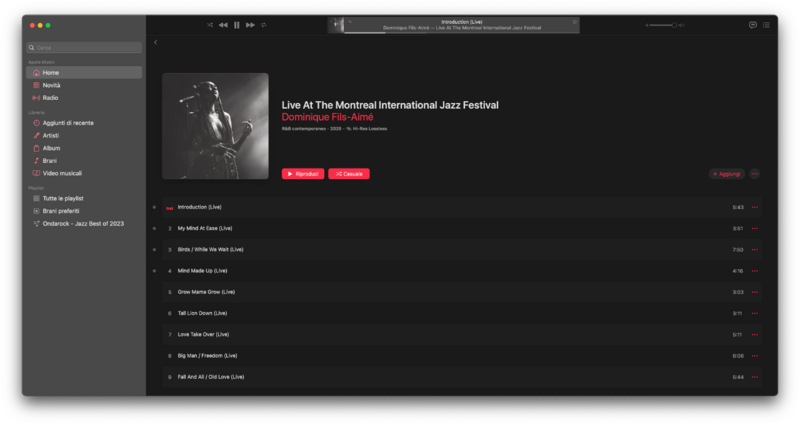Pause the currently playing song

coord(237,24)
